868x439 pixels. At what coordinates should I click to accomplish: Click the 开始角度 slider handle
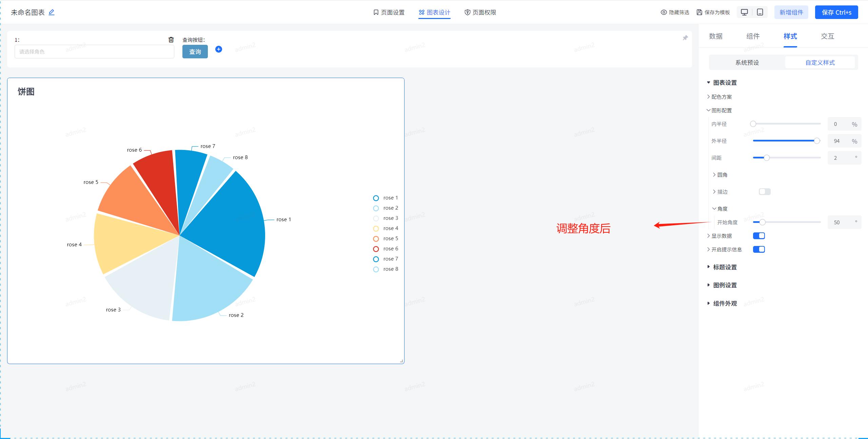click(x=762, y=222)
